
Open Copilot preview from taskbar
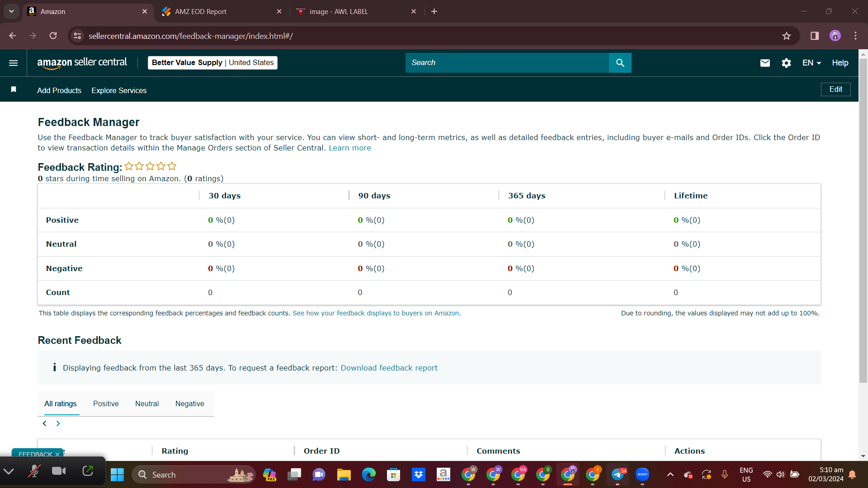point(269,474)
